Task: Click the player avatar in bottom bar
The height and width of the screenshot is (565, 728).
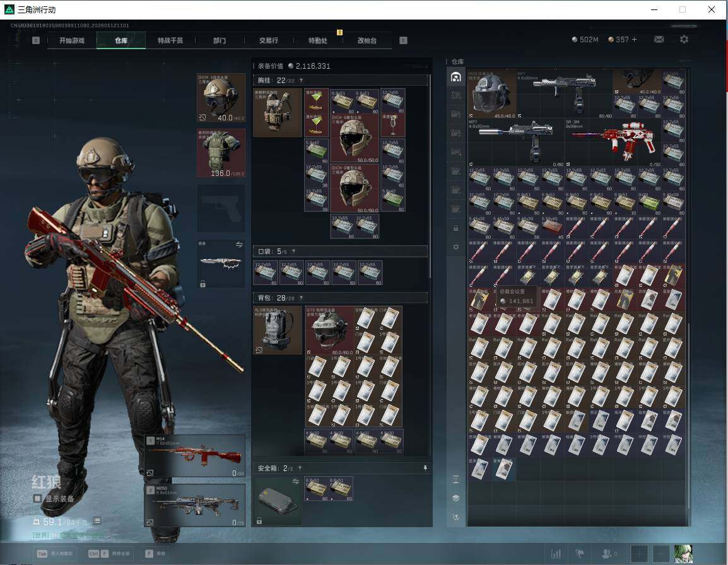Action: (683, 554)
